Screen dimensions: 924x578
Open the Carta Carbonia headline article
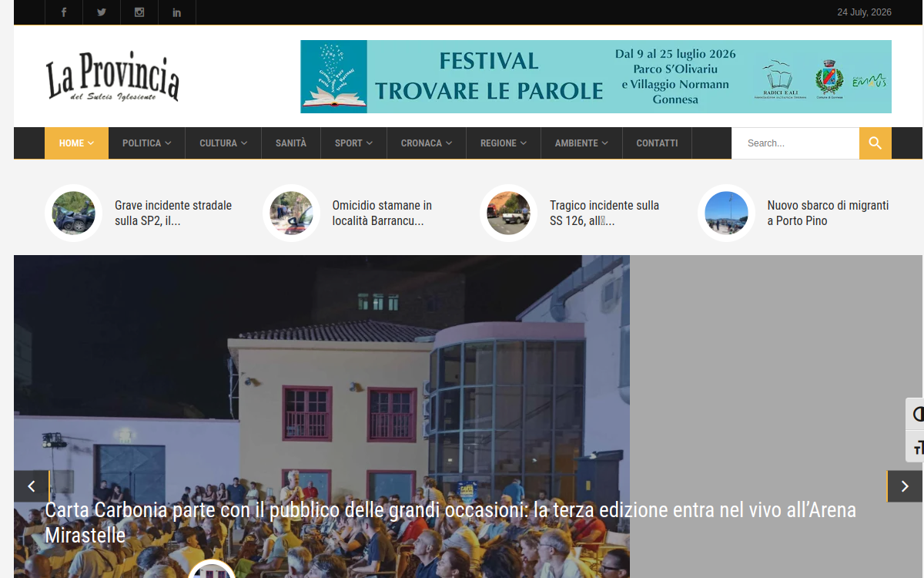[x=450, y=523]
